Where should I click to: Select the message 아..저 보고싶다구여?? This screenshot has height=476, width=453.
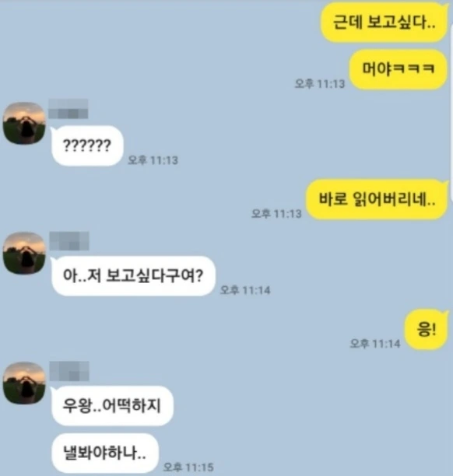(133, 275)
